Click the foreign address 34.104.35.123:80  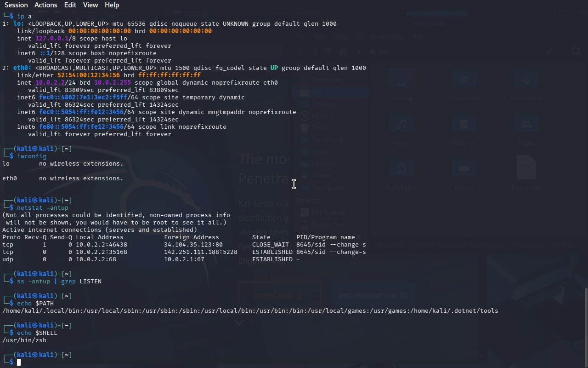pyautogui.click(x=193, y=245)
